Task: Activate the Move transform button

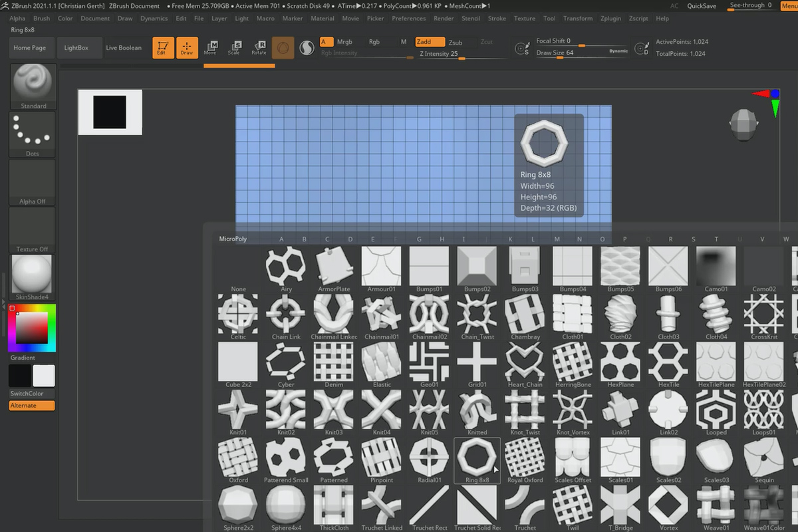Action: (211, 48)
